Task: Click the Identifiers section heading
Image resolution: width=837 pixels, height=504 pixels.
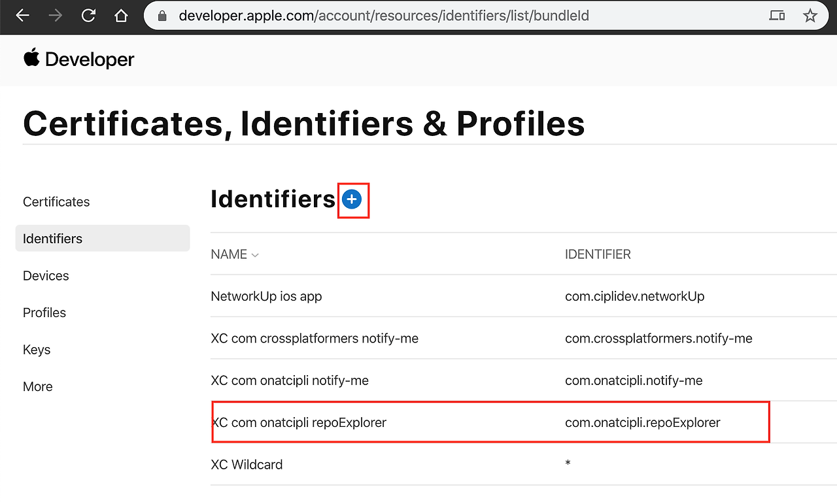Action: (273, 199)
